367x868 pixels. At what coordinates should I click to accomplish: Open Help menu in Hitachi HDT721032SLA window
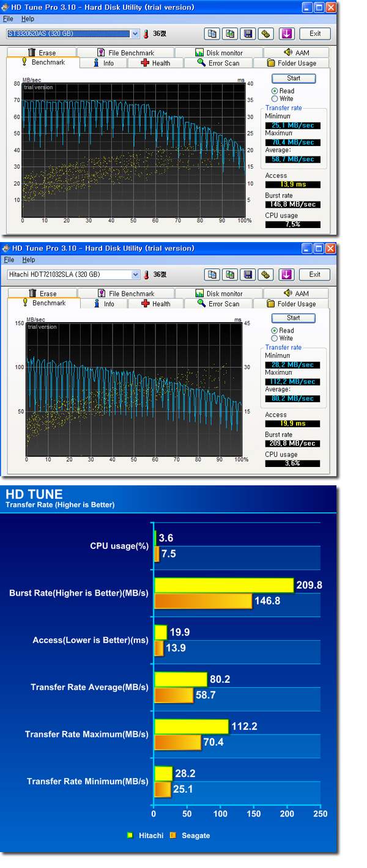[x=28, y=260]
